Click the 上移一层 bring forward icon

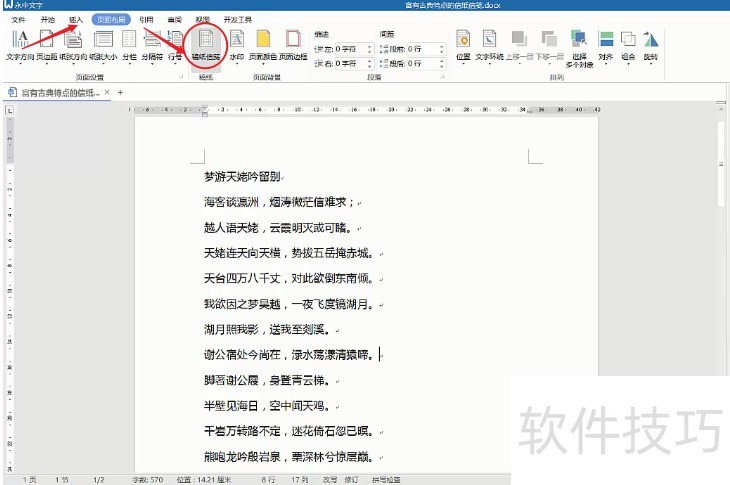[x=519, y=39]
